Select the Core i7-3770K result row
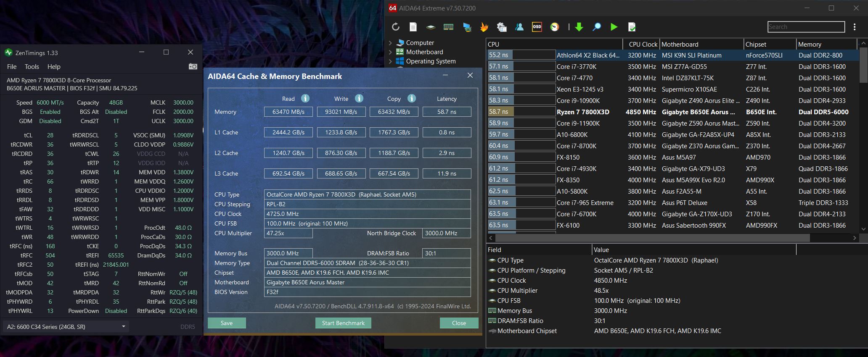The width and height of the screenshot is (868, 357). [x=672, y=66]
